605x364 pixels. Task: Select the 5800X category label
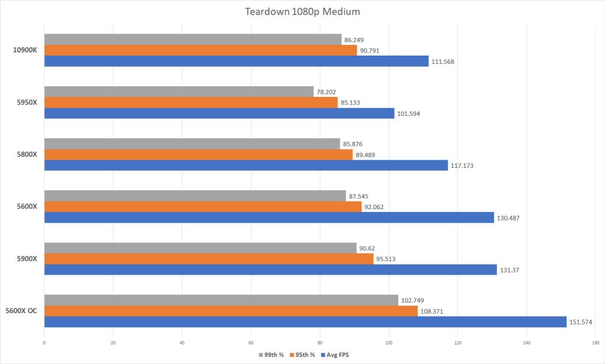click(27, 154)
